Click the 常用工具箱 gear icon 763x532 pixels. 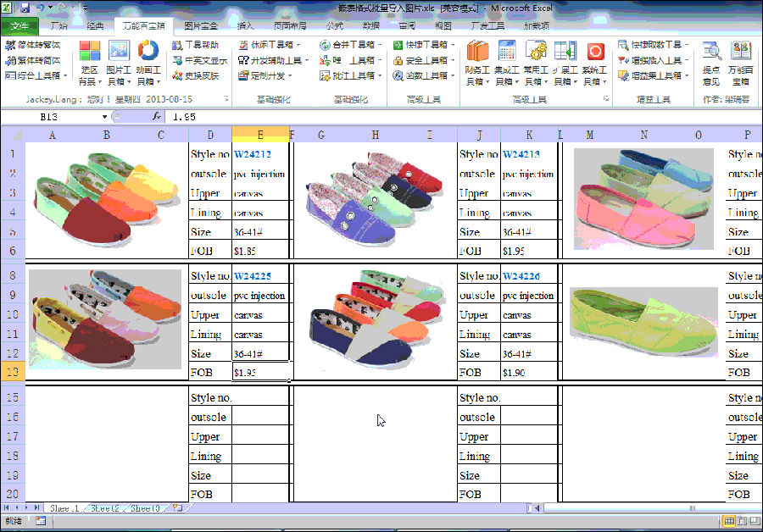point(536,53)
